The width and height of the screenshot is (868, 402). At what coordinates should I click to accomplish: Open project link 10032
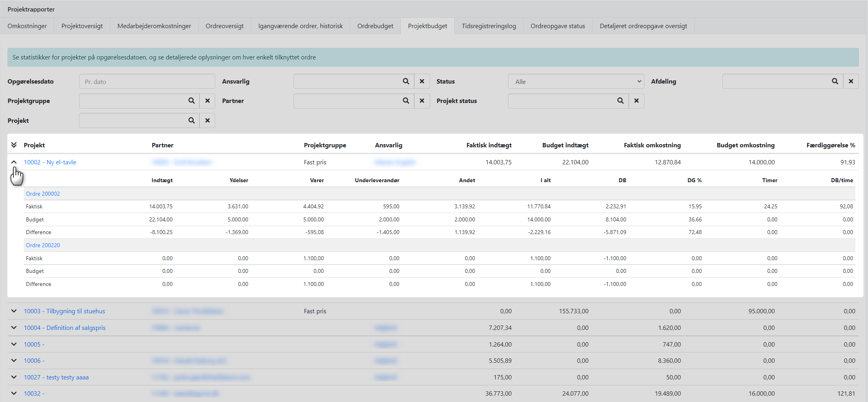click(x=34, y=393)
